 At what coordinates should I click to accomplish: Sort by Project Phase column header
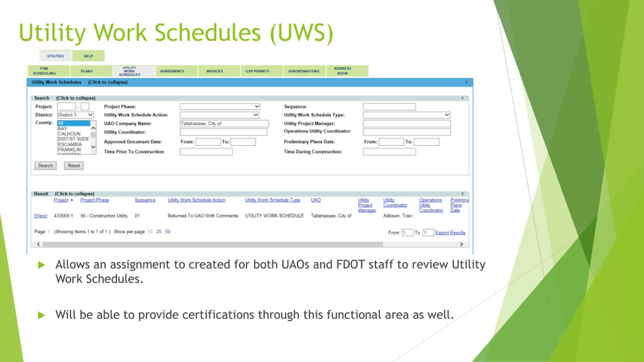(x=95, y=200)
